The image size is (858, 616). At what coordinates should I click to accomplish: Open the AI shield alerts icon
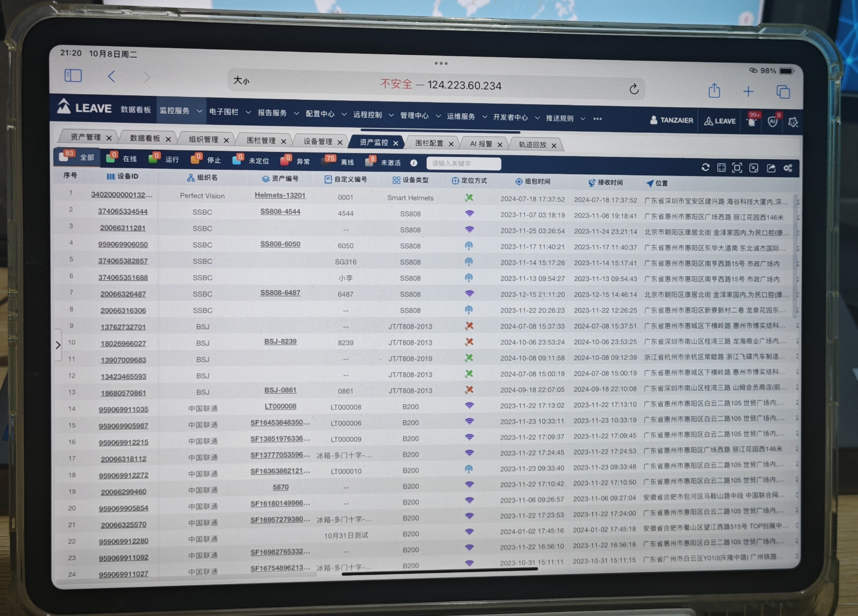[x=773, y=121]
